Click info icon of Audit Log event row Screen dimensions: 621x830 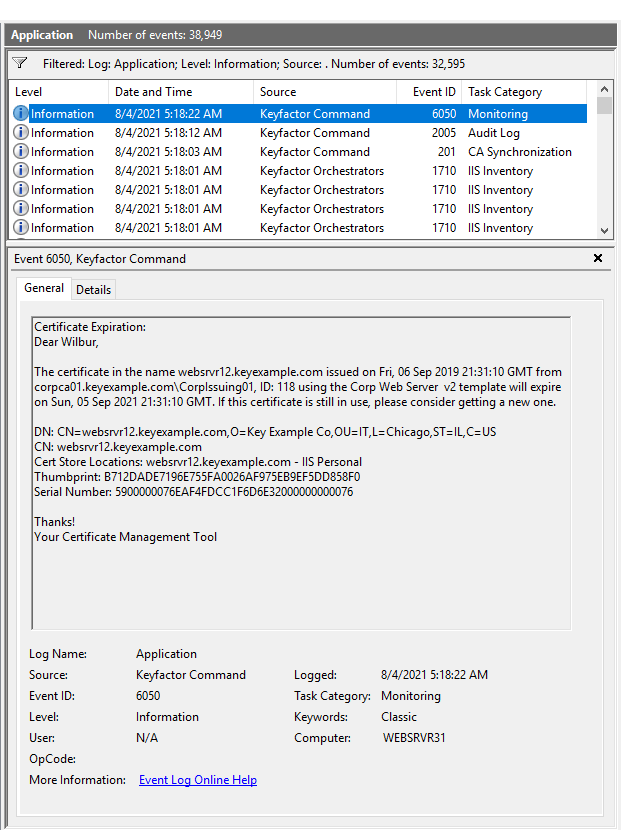(x=20, y=133)
